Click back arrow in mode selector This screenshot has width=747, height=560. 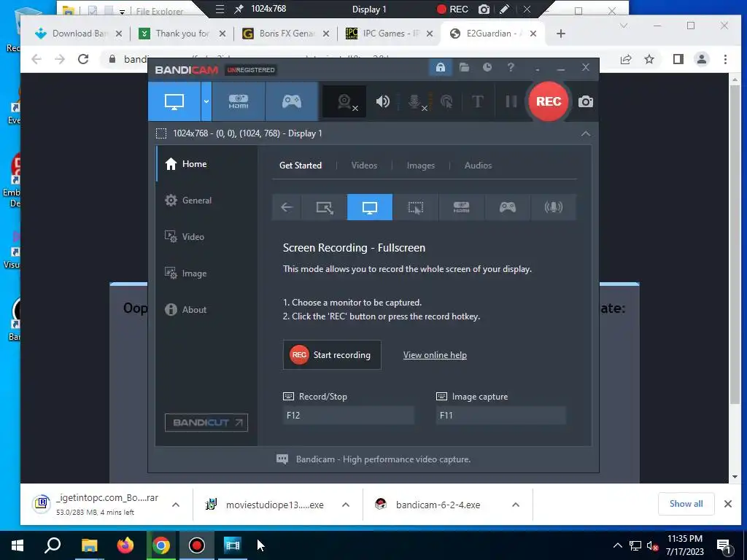pos(286,207)
